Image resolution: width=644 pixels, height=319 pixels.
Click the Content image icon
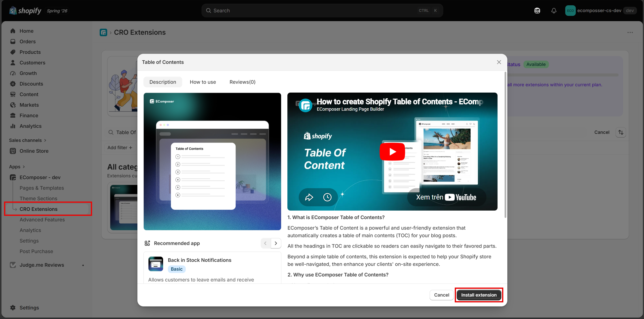click(13, 94)
